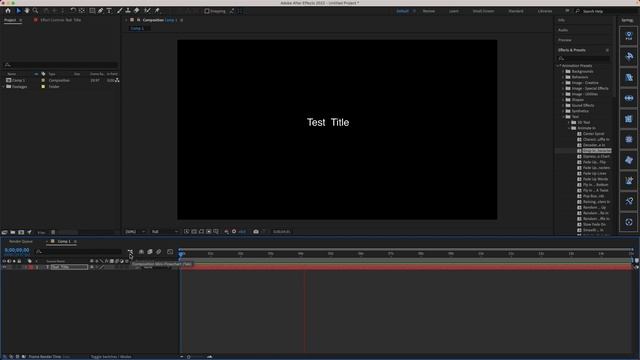
Task: Select the Horizontal Type tool
Action: 109,11
